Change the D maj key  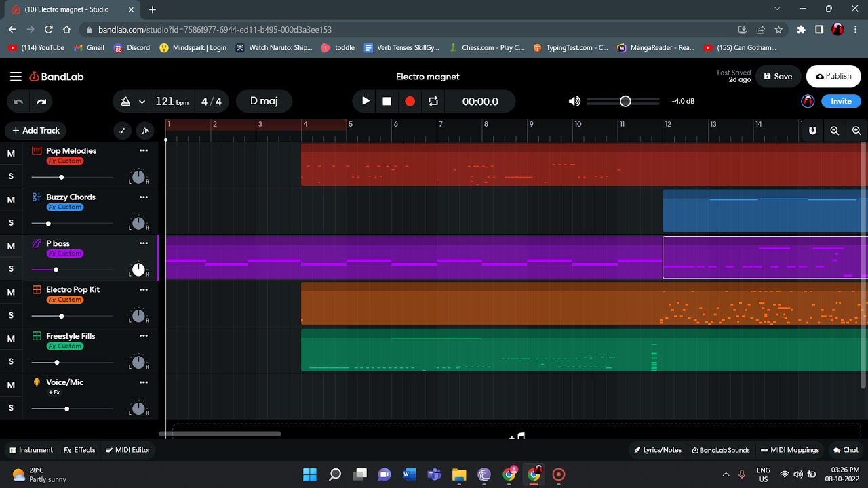pos(264,101)
